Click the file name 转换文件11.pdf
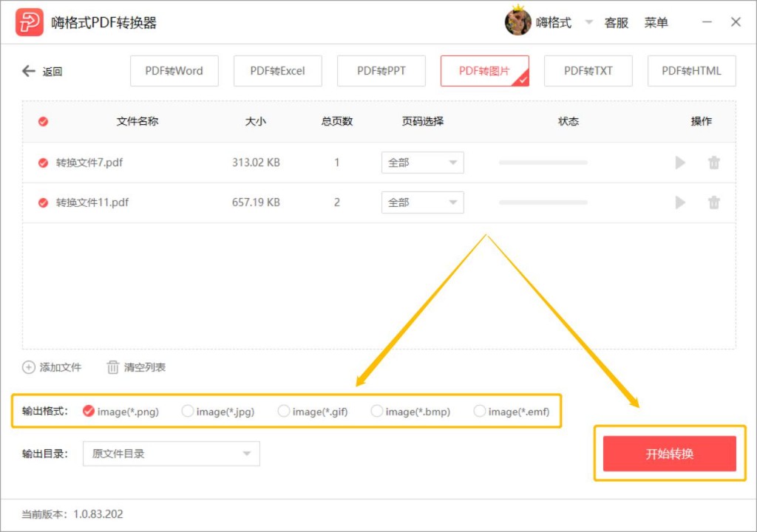This screenshot has width=757, height=532. 92,202
